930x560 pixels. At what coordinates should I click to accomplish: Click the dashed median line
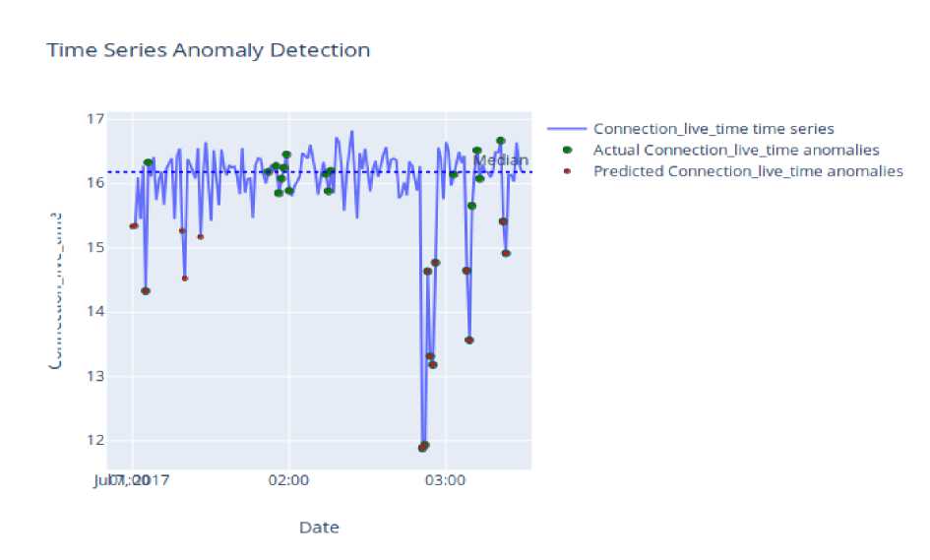pyautogui.click(x=319, y=172)
